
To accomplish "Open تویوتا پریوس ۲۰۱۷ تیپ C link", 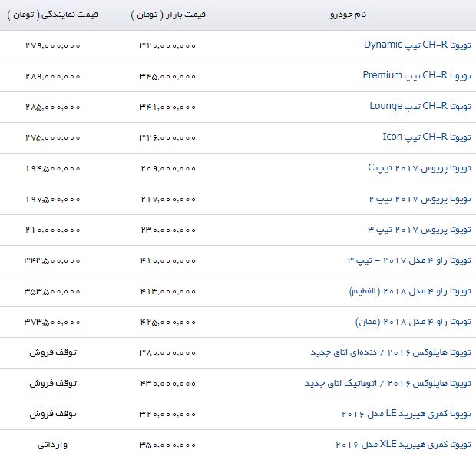I will click(x=419, y=167).
